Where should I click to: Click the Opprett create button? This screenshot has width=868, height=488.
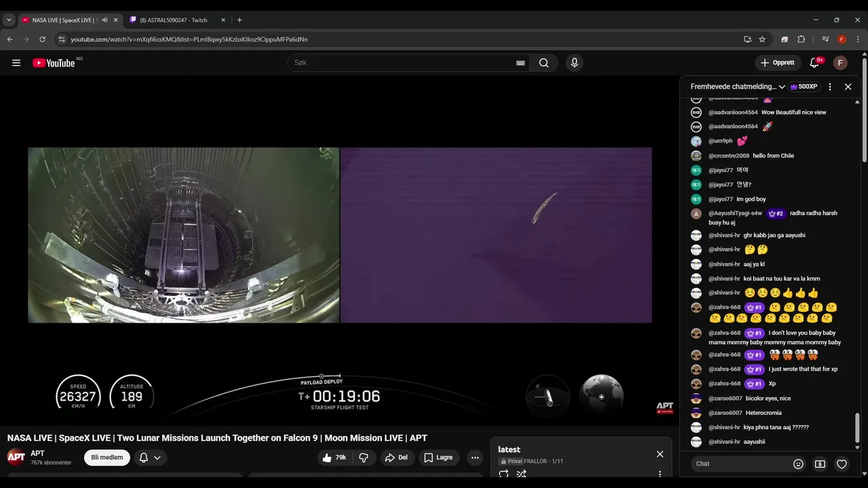tap(778, 63)
